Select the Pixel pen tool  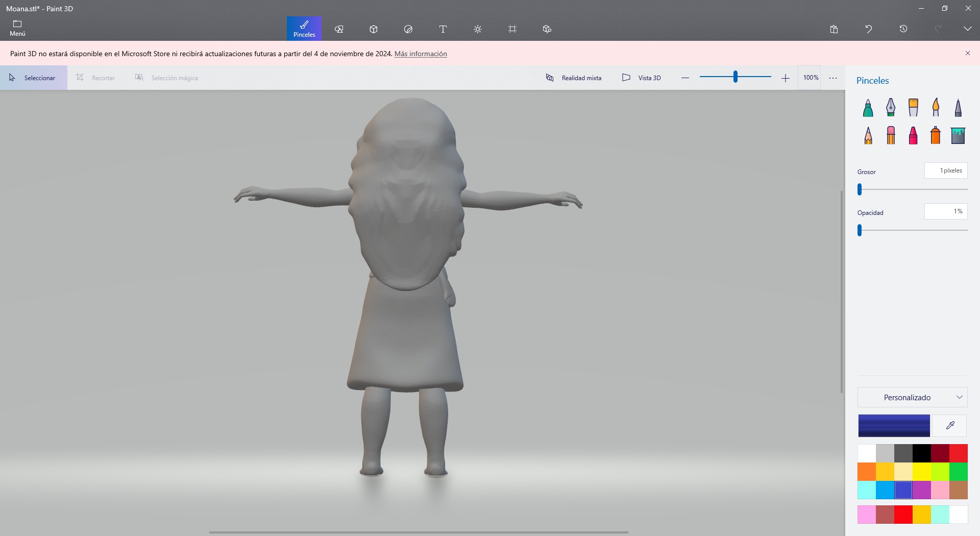click(x=958, y=107)
